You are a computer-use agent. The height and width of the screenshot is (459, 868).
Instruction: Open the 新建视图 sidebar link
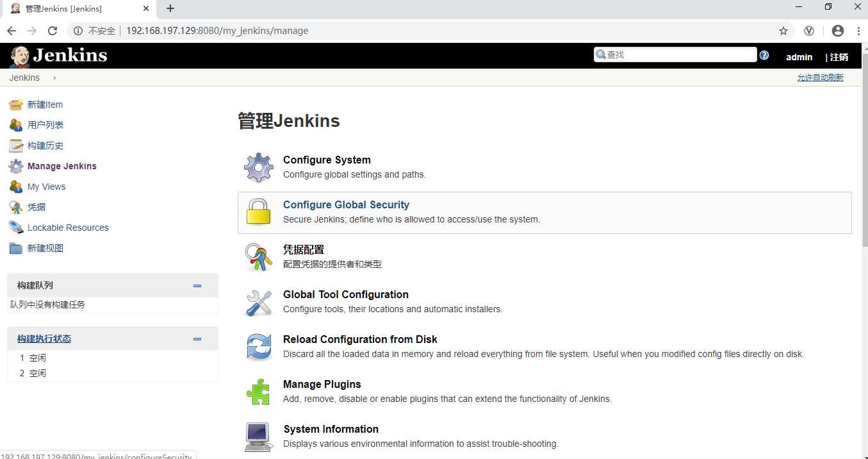coord(45,248)
